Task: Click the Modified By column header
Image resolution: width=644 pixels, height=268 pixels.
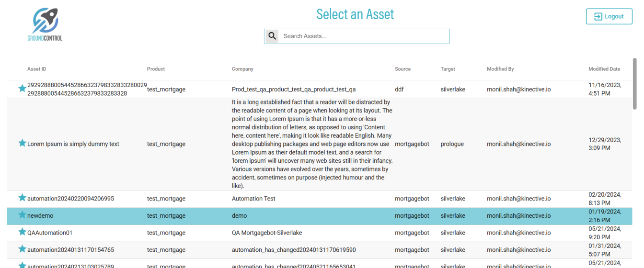Action: click(500, 69)
